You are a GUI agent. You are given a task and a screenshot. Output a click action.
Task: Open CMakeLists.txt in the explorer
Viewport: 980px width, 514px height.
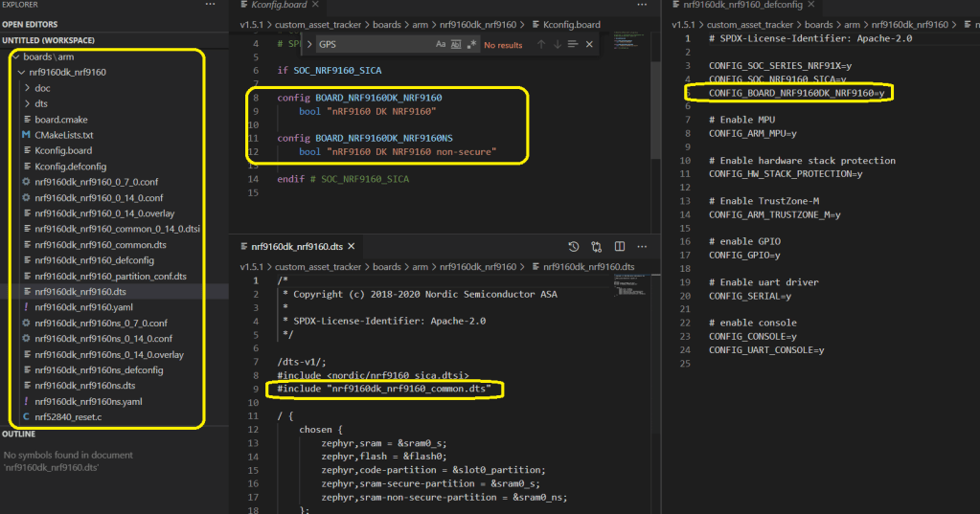[63, 135]
